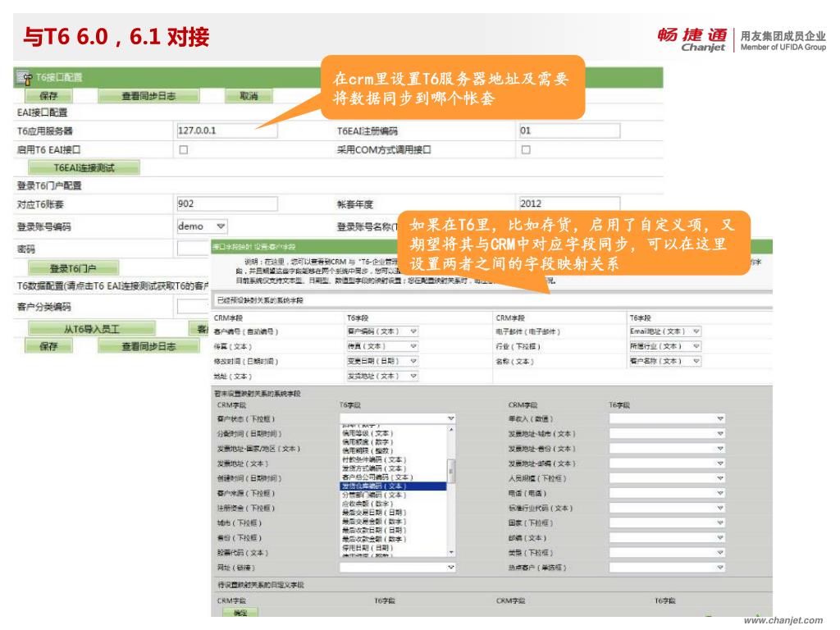Viewport: 840px width, 630px height.
Task: Focus the T6应用服务器 field 127.0.0.1
Action: [x=227, y=130]
